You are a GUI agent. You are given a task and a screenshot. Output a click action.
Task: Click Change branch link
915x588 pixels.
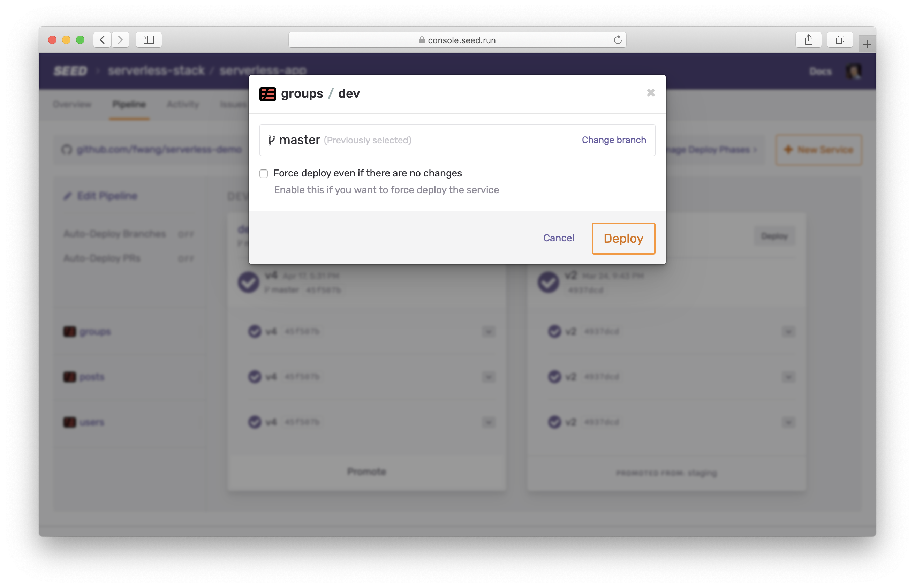[614, 140]
